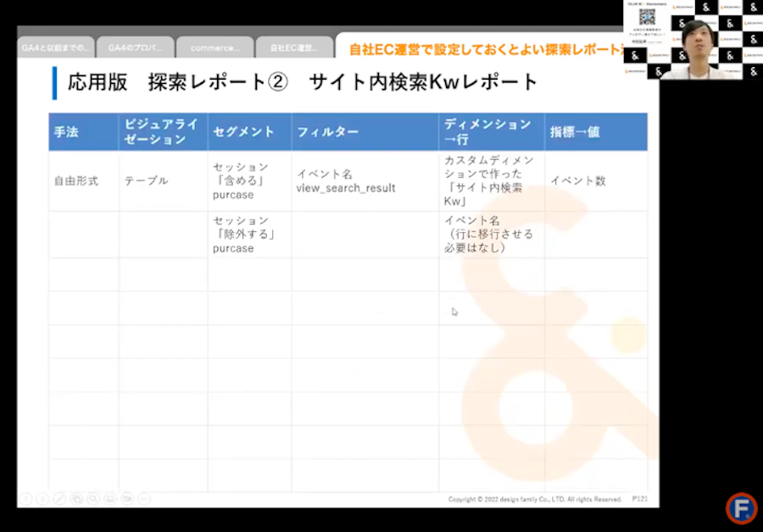This screenshot has height=532, width=763.
Task: Click the page number 'P121'
Action: click(639, 499)
